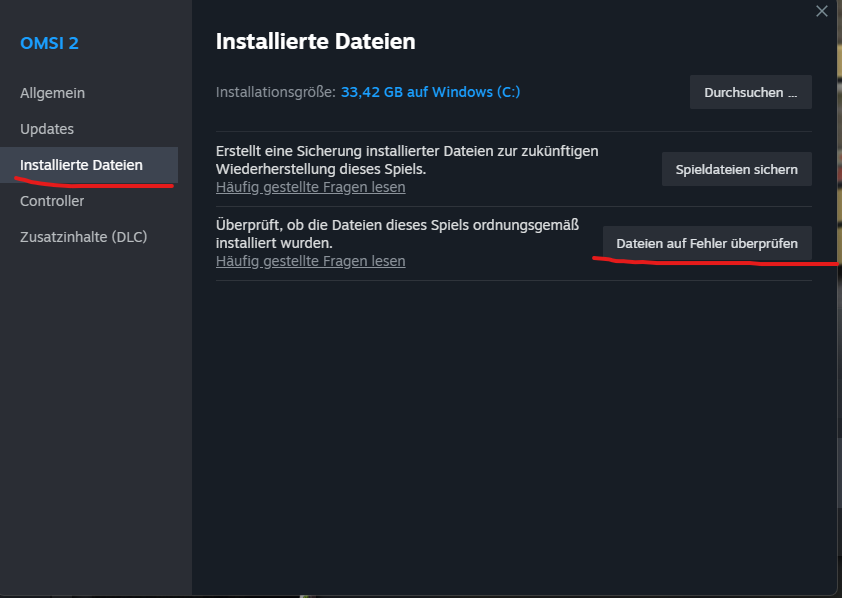This screenshot has width=842, height=598.
Task: Click the red underline under the sidebar Installierte Dateien
Action: 94,183
